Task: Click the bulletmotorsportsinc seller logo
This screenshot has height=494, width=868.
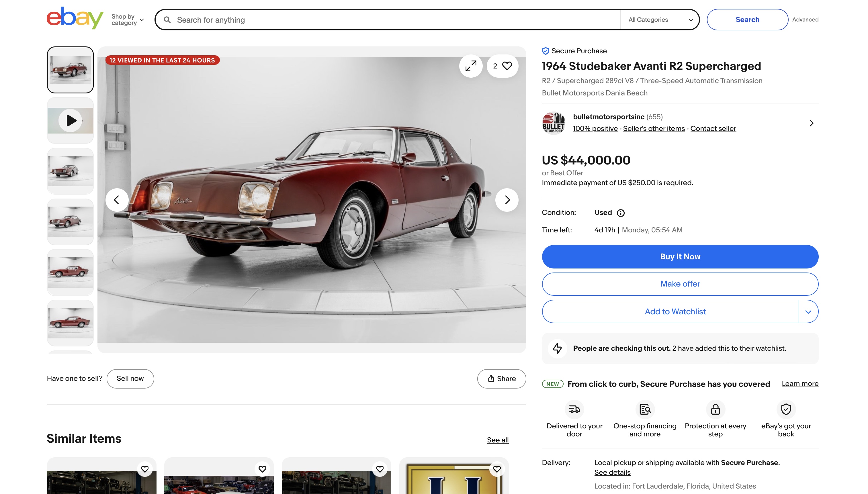Action: pos(554,123)
